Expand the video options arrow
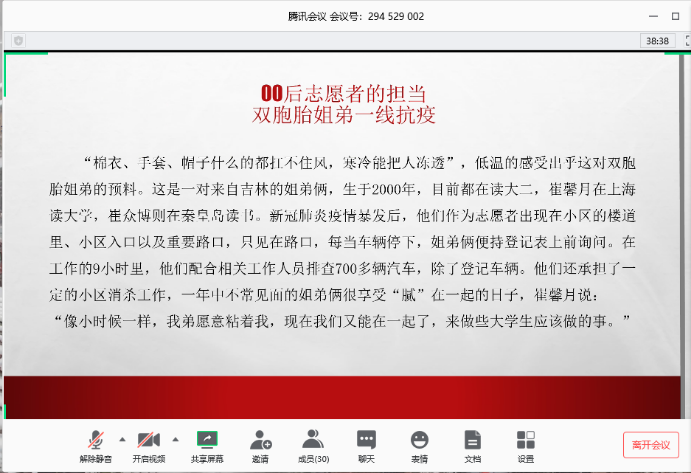The height and width of the screenshot is (473, 691). point(176,439)
